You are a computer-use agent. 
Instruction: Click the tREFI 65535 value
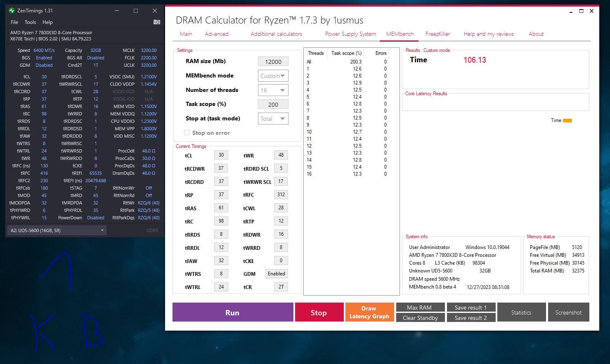pos(96,173)
